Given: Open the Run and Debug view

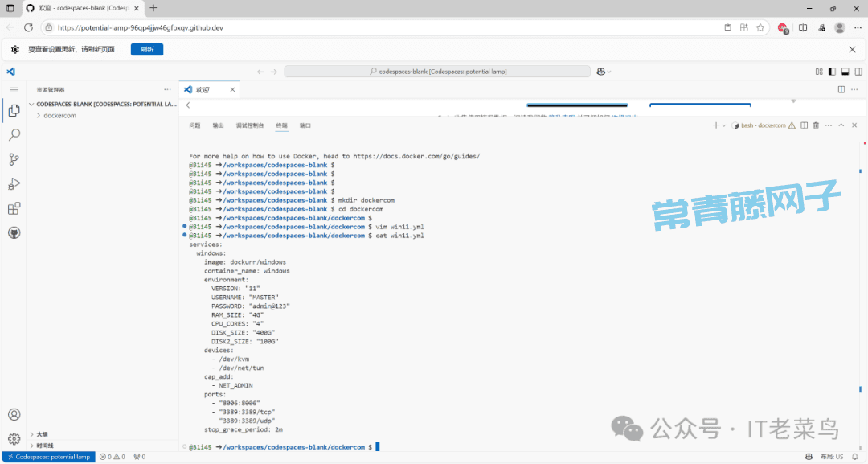Looking at the screenshot, I should coord(14,184).
